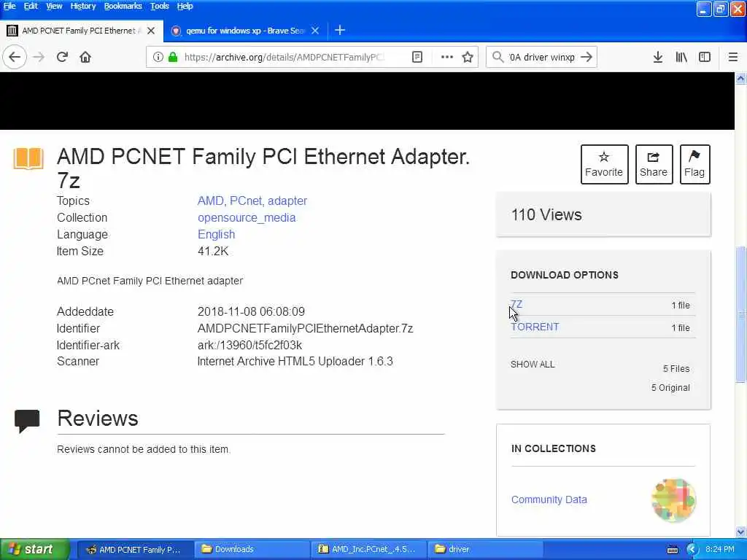Expand hidden tray icons arrow
The image size is (747, 560).
coord(692,550)
